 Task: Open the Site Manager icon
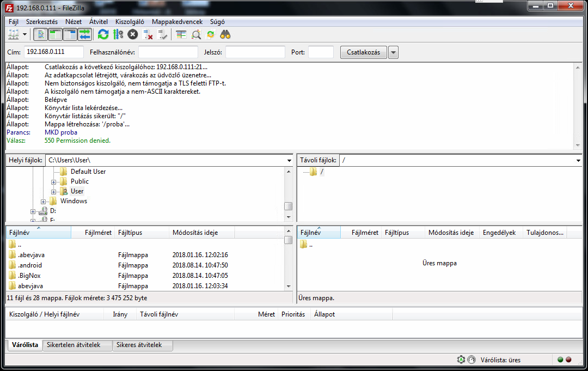point(14,35)
